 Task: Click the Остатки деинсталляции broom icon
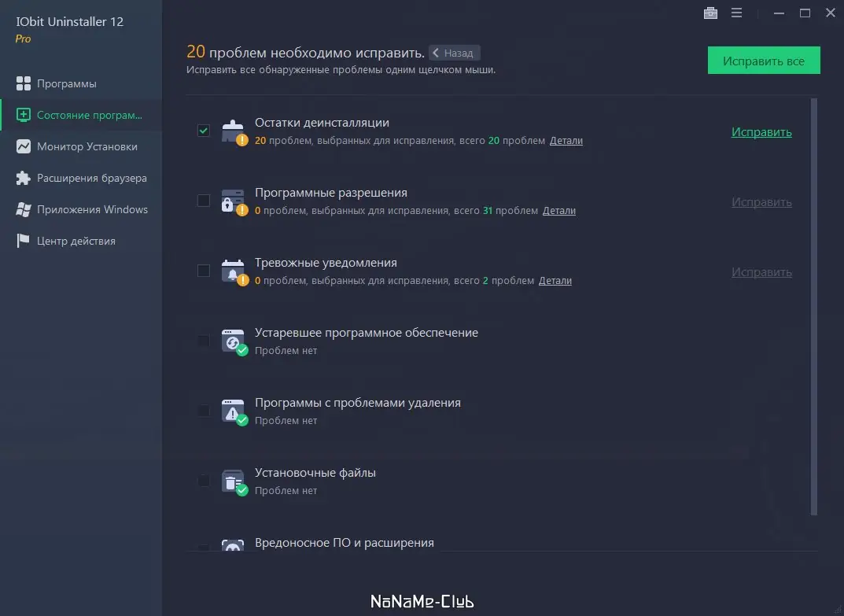[x=234, y=132]
